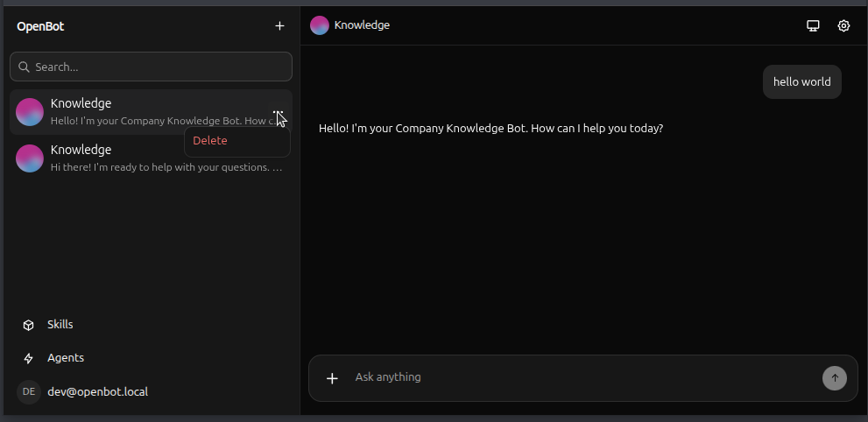Click the OpenBot logo title

click(x=40, y=26)
